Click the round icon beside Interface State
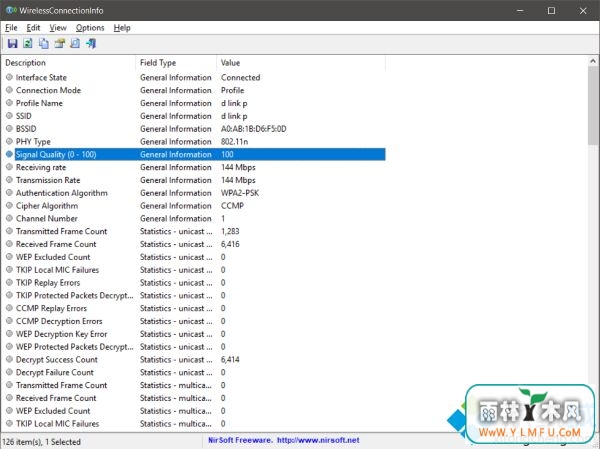Viewport: 600px width, 449px height. tap(10, 77)
